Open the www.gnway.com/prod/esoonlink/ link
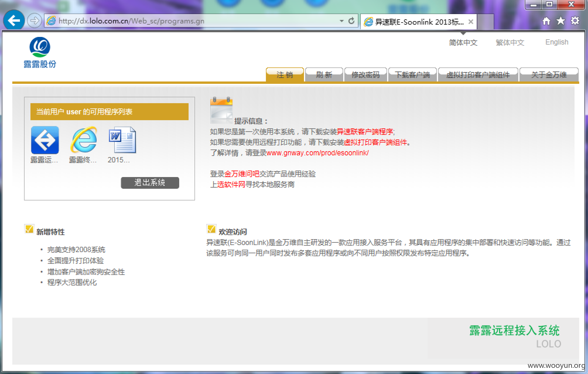 (317, 153)
